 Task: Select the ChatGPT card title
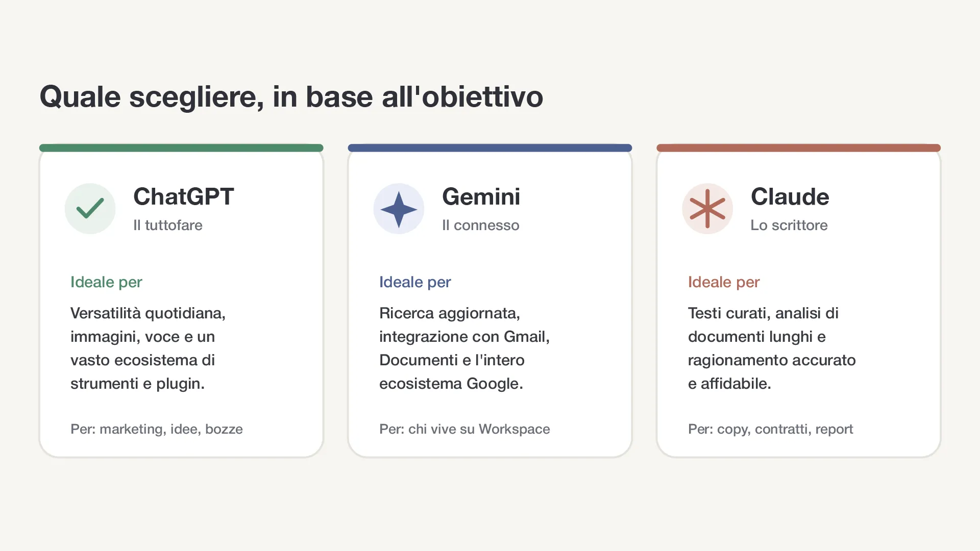[x=184, y=197]
